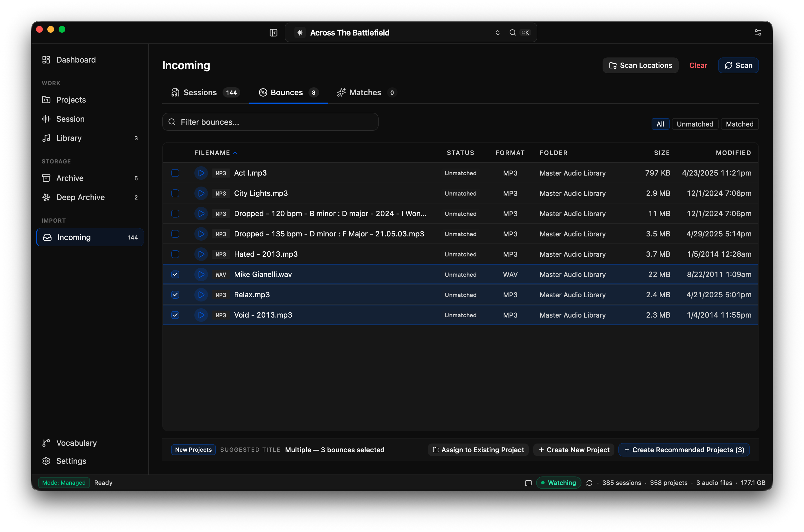Image resolution: width=804 pixels, height=532 pixels.
Task: Assign to Existing Project
Action: (x=478, y=450)
